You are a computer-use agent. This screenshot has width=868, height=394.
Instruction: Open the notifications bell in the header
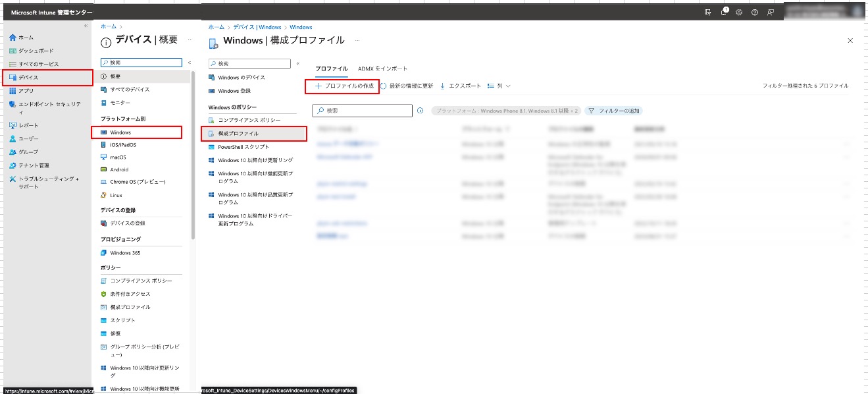point(724,12)
